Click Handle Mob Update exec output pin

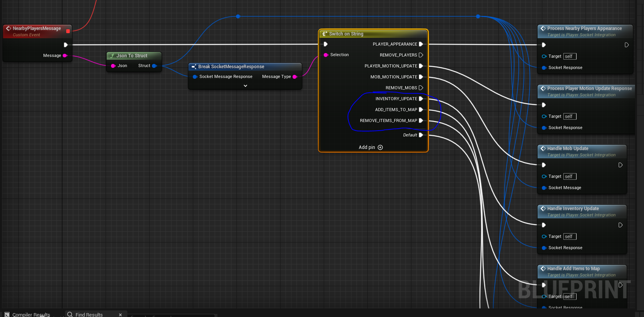point(620,165)
